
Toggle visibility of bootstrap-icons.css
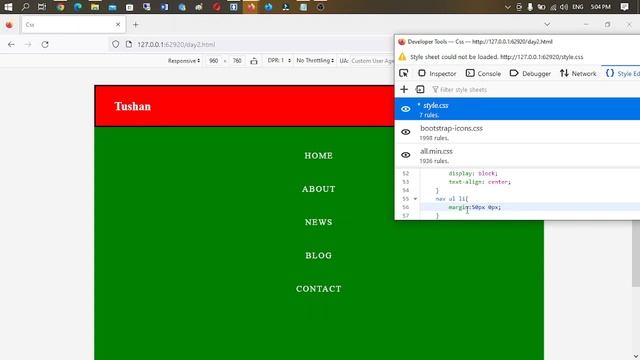click(x=406, y=132)
